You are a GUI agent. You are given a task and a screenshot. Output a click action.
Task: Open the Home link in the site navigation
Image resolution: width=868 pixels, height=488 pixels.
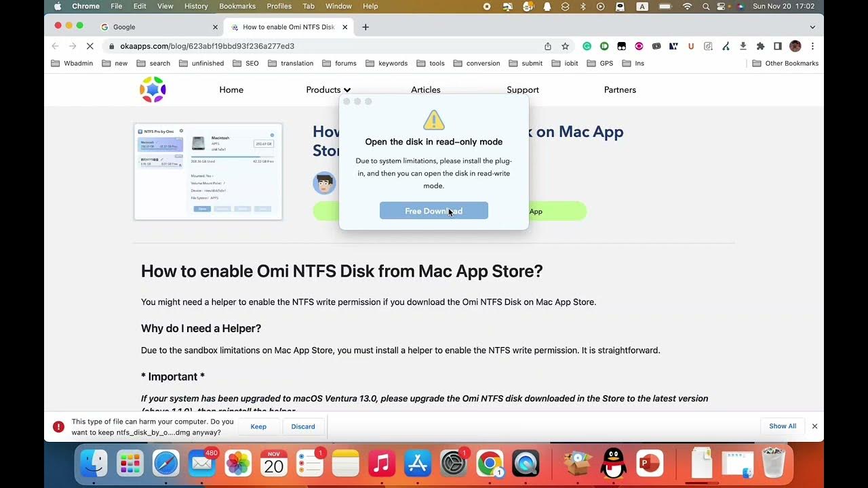(x=231, y=89)
